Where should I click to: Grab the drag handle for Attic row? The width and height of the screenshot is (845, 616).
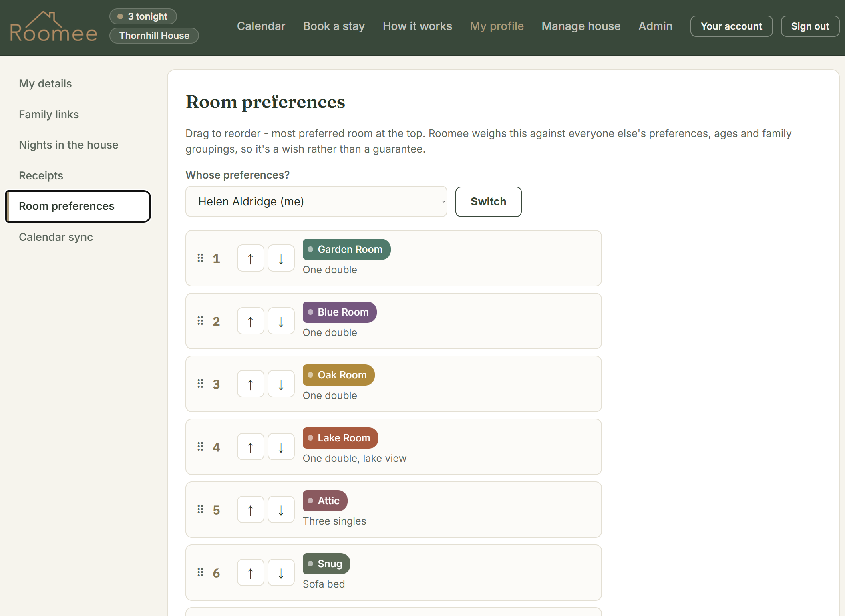pos(200,509)
